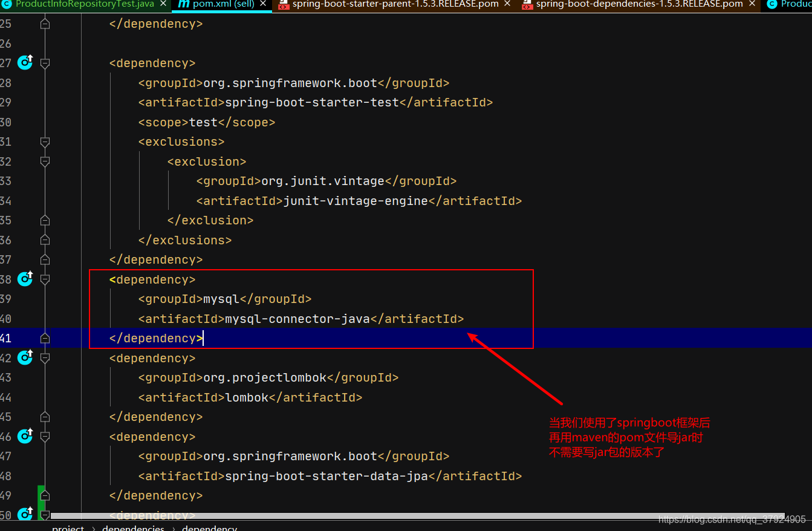Close the pom.xml (sell) tab
The width and height of the screenshot is (812, 531).
pyautogui.click(x=264, y=4)
